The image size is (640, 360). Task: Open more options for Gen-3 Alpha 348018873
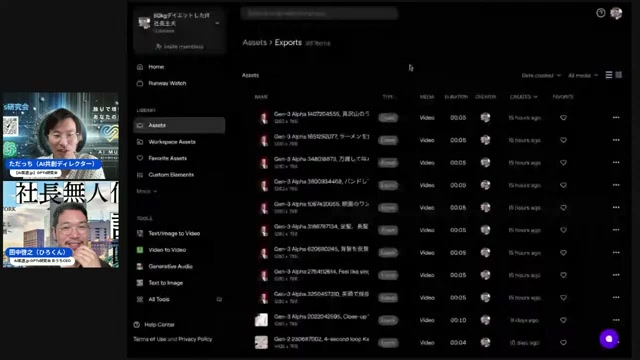click(616, 162)
